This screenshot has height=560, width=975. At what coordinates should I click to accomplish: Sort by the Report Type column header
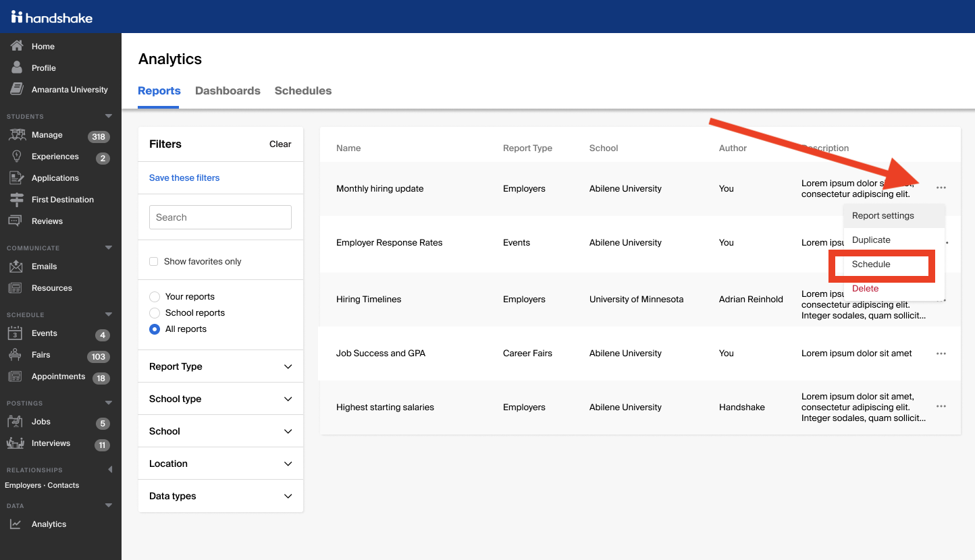pyautogui.click(x=527, y=148)
